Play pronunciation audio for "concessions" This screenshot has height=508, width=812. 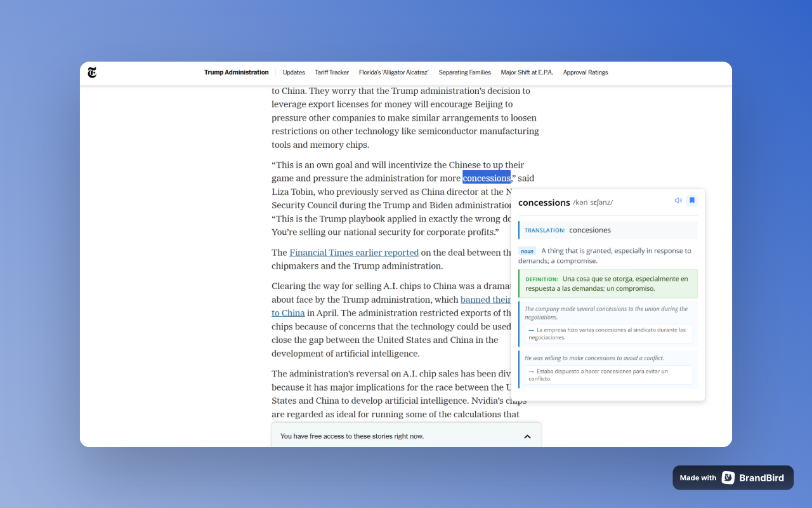tap(678, 200)
